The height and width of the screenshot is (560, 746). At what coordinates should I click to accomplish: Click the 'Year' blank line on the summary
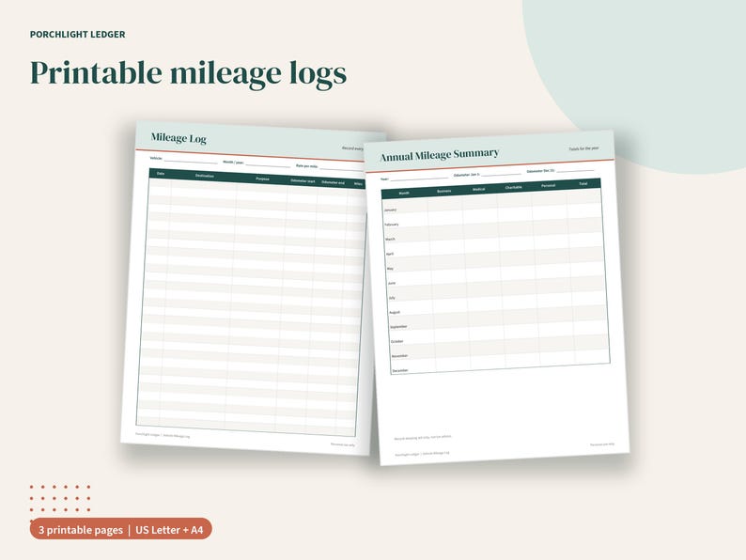(x=419, y=178)
